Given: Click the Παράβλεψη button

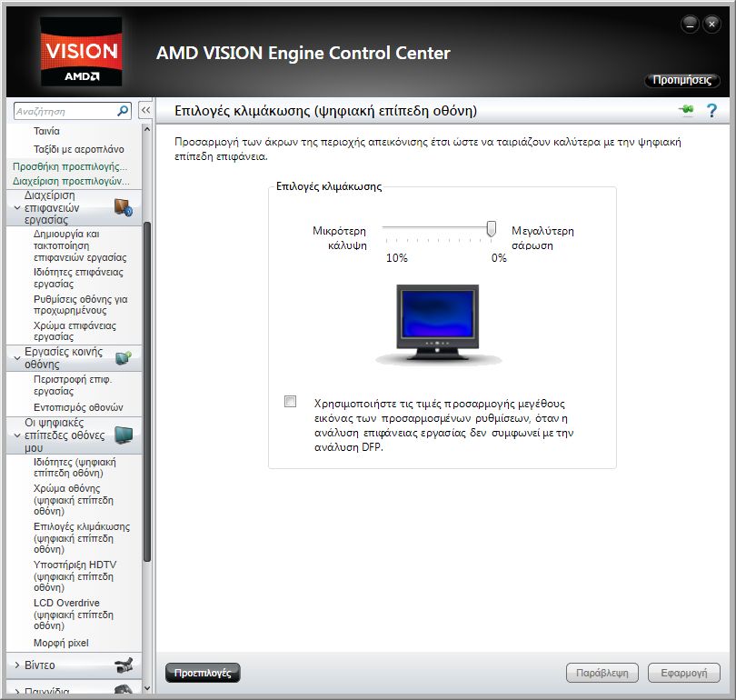Looking at the screenshot, I should click(x=602, y=673).
